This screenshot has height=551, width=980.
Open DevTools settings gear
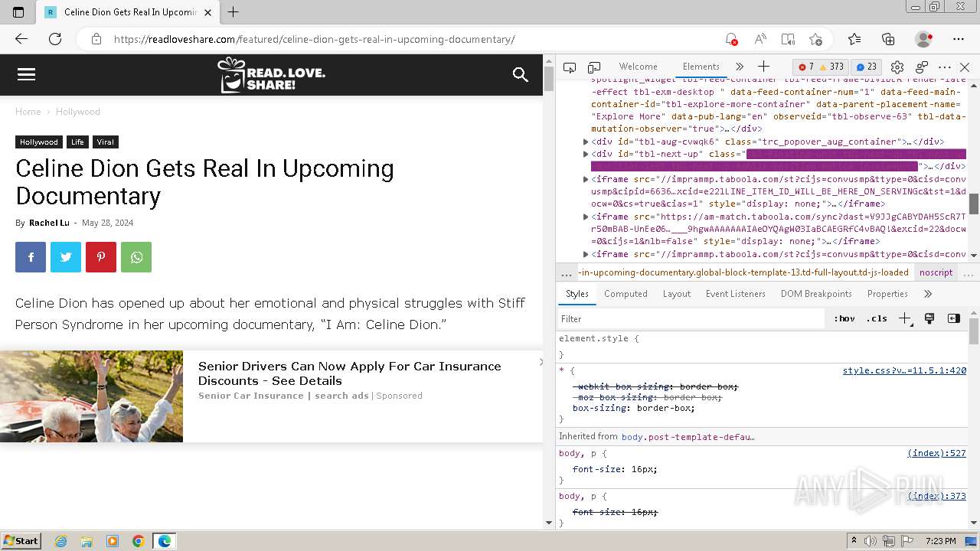click(897, 67)
